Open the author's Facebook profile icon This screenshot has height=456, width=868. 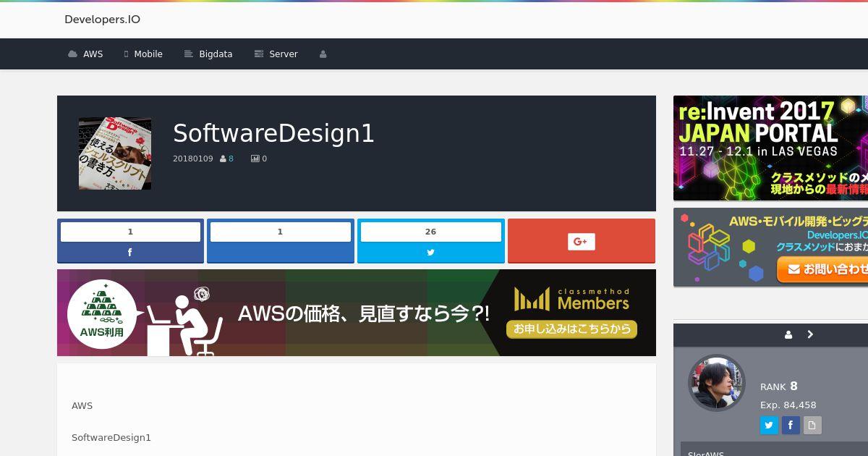791,426
